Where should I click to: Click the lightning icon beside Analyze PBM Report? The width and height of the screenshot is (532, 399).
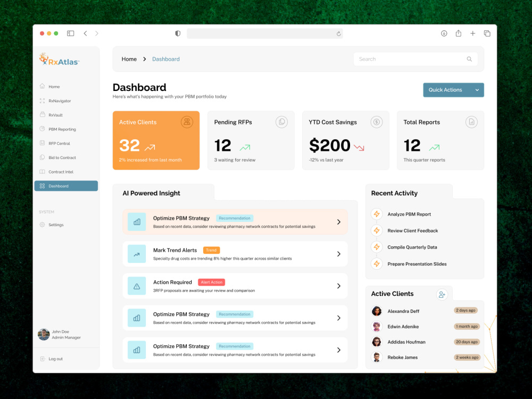pos(377,214)
